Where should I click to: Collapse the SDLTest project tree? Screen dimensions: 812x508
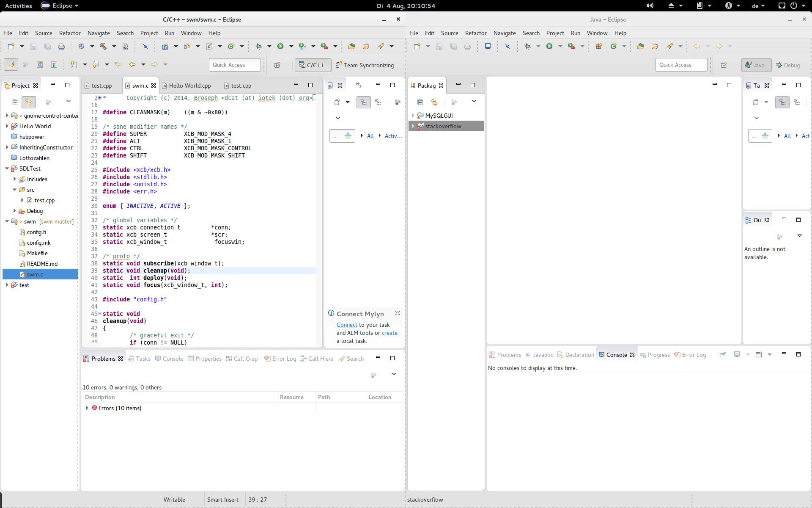pos(7,168)
